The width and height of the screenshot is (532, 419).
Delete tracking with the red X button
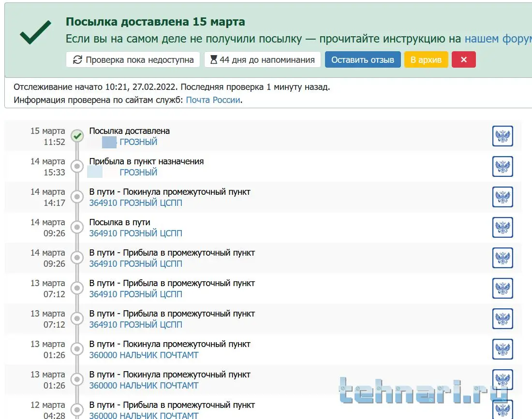click(463, 59)
